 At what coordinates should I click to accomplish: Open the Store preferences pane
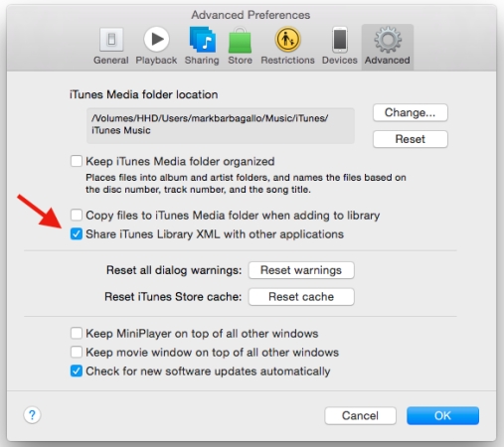(240, 47)
